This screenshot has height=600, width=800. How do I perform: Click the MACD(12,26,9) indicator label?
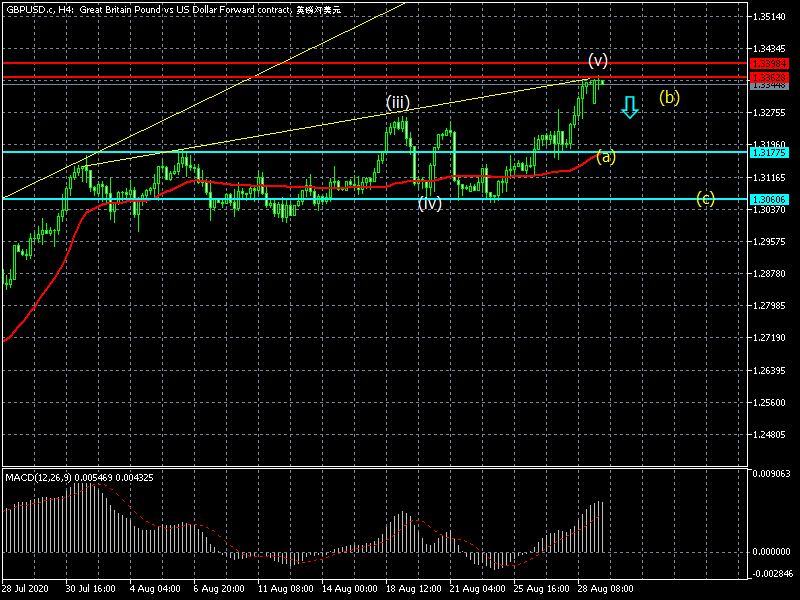point(80,477)
